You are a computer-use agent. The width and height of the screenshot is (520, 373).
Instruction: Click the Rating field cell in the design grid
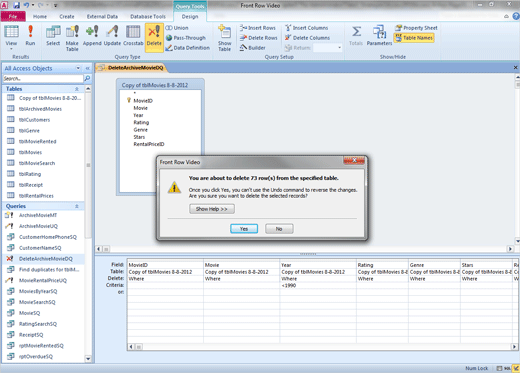[x=382, y=265]
